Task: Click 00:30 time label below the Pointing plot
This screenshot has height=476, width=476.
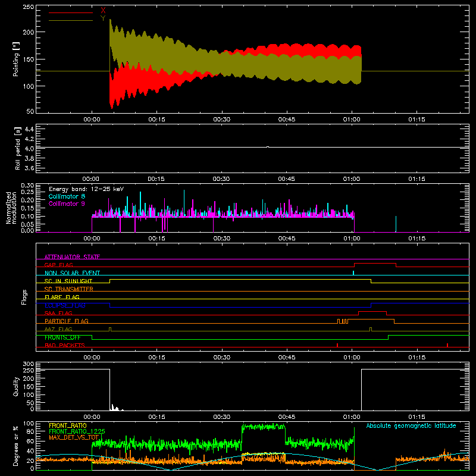Action: [x=221, y=120]
